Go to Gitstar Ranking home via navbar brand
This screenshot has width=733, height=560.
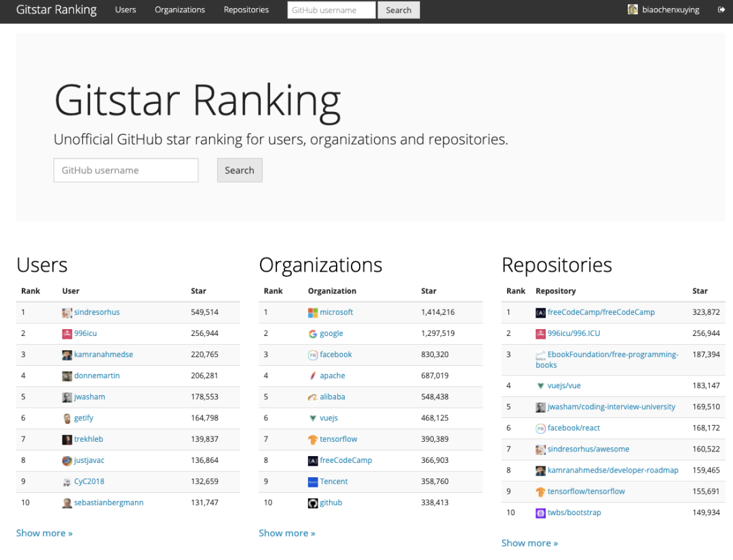[56, 10]
